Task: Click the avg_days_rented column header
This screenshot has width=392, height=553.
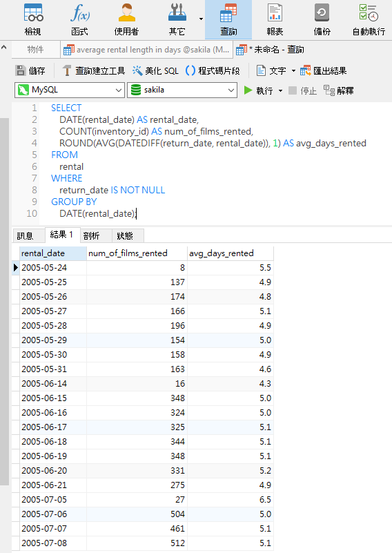Action: click(x=231, y=253)
